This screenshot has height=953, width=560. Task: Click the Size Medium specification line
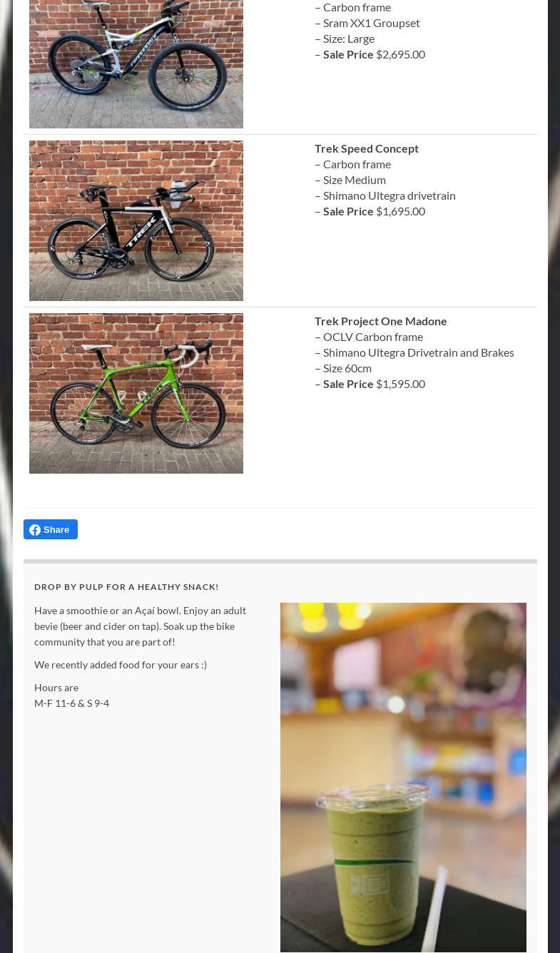(x=350, y=180)
